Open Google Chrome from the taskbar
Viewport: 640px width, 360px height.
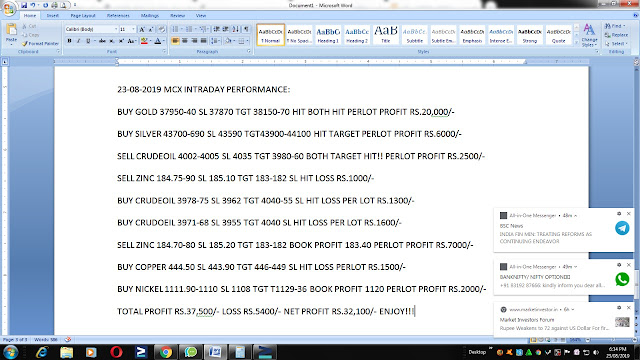click(166, 352)
